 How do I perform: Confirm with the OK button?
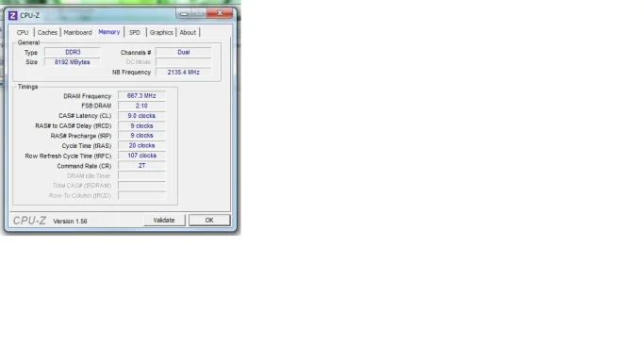pyautogui.click(x=209, y=221)
